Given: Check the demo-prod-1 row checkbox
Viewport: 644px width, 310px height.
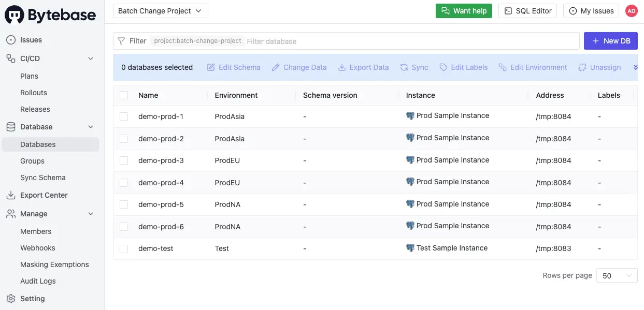Looking at the screenshot, I should click(124, 116).
